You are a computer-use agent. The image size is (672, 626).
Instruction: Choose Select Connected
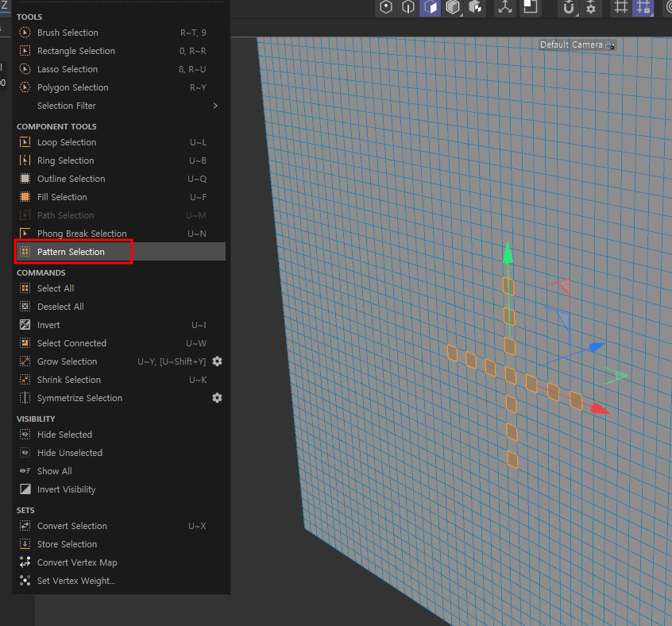coord(122,343)
